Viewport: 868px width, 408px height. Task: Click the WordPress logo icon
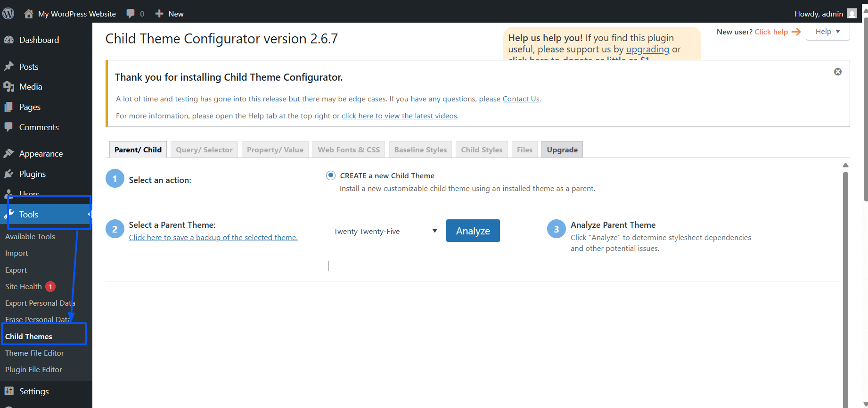click(8, 14)
